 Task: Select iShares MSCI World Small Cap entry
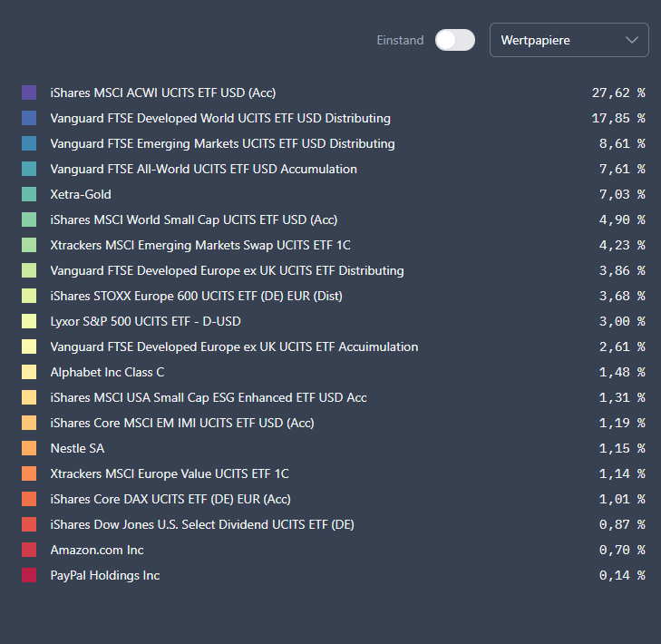[182, 220]
